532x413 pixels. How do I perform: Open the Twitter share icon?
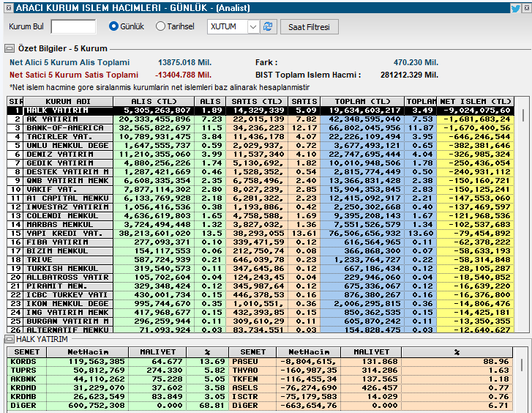click(x=515, y=8)
